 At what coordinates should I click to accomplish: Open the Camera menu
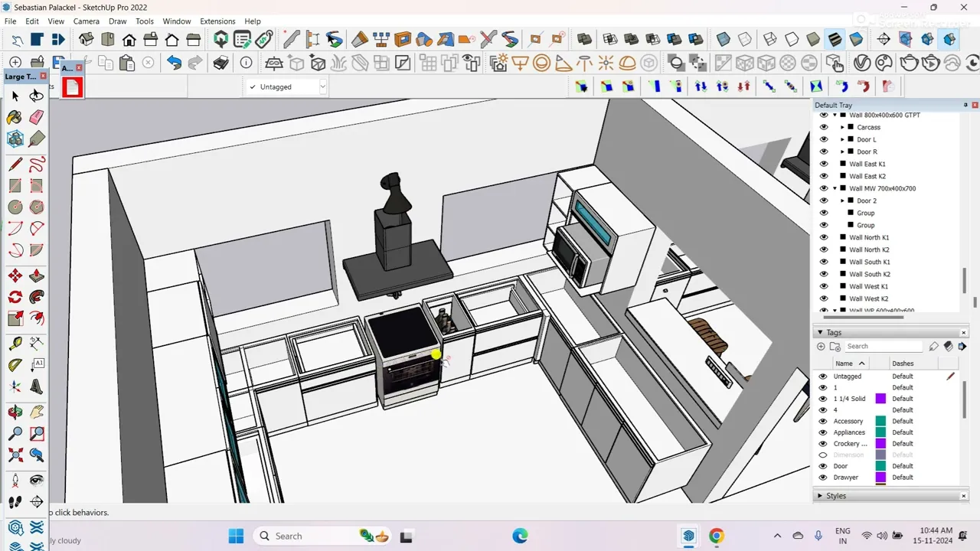coord(86,21)
